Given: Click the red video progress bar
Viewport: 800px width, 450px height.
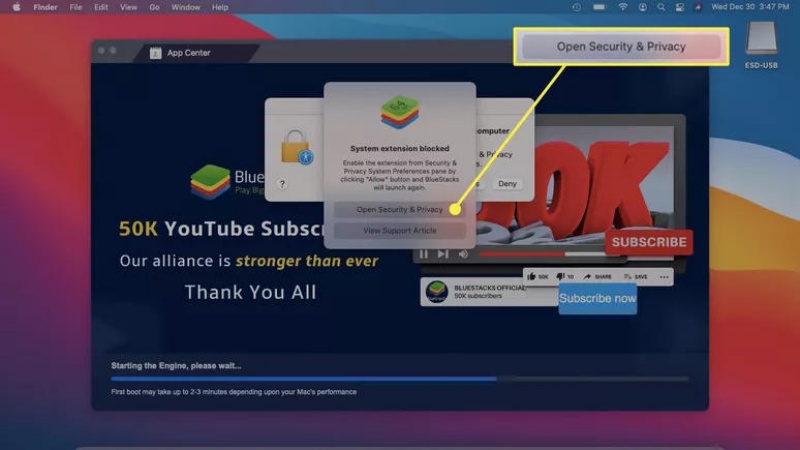Looking at the screenshot, I should (522, 254).
